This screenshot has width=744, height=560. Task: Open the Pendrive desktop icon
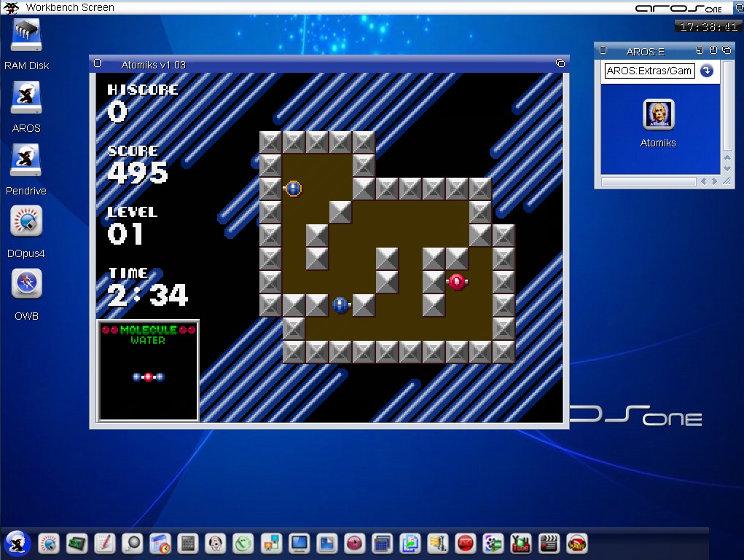tap(26, 161)
